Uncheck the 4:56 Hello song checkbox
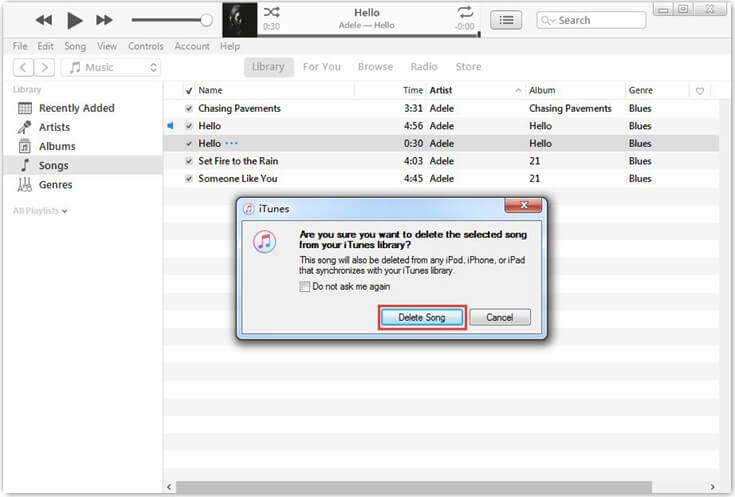 click(189, 126)
